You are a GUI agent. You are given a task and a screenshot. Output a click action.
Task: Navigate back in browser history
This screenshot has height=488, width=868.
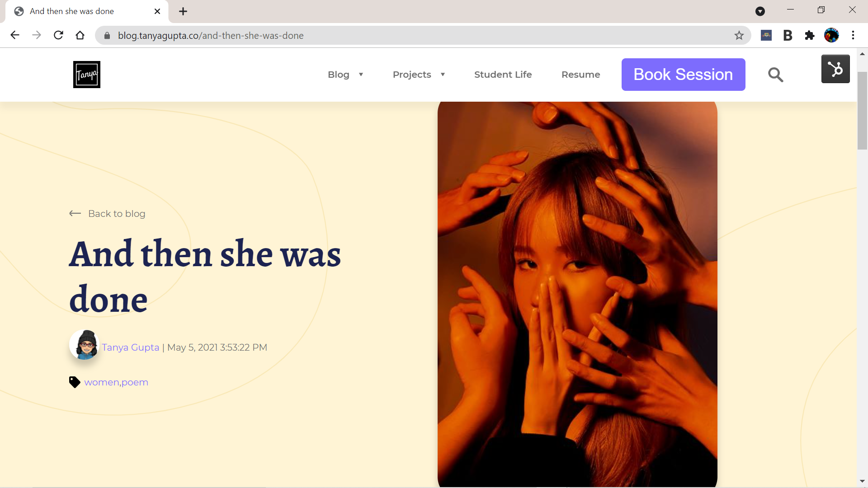(15, 35)
